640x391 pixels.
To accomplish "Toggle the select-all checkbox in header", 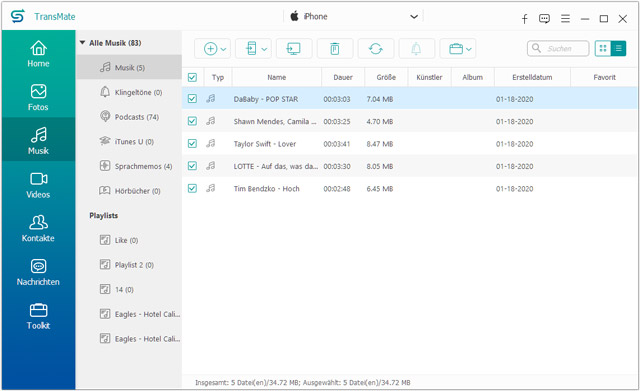I will [x=192, y=77].
